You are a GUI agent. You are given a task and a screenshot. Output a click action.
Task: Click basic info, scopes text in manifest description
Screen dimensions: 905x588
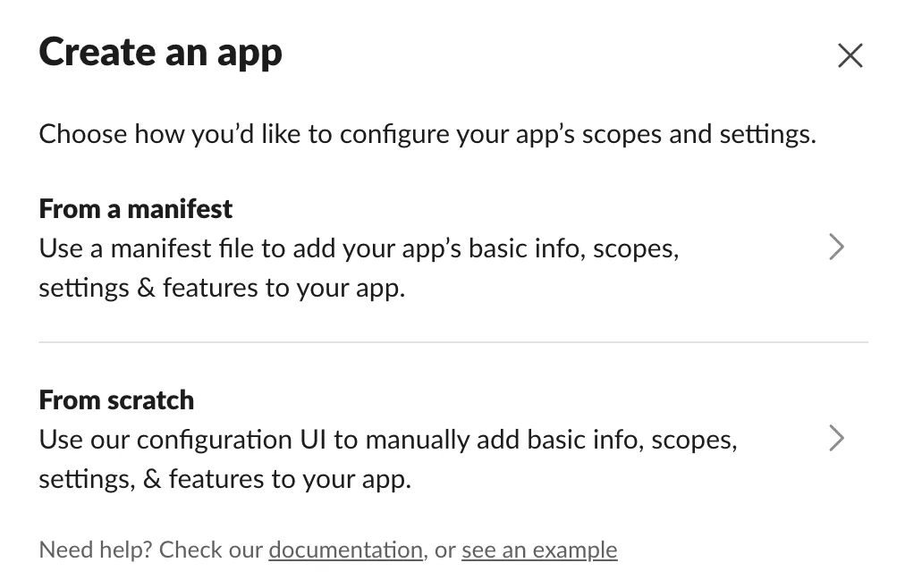tap(572, 248)
